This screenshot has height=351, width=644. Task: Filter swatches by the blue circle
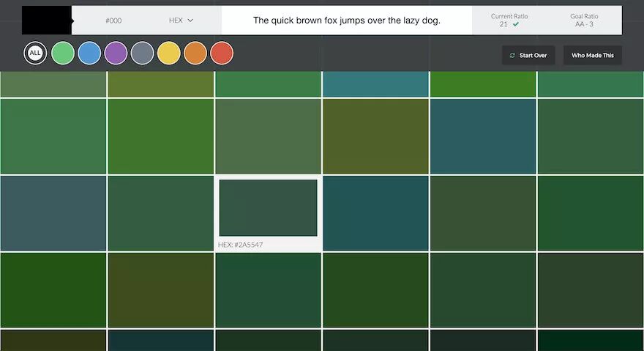89,53
